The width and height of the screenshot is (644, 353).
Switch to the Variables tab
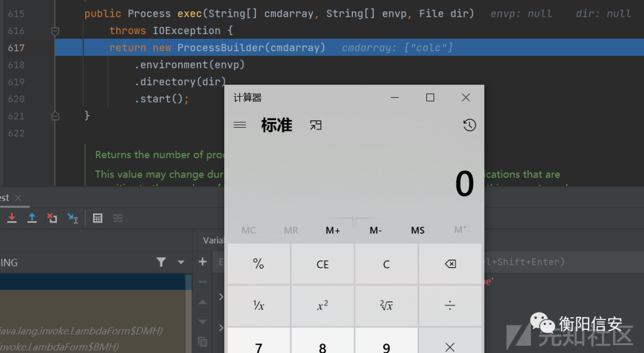click(x=213, y=240)
